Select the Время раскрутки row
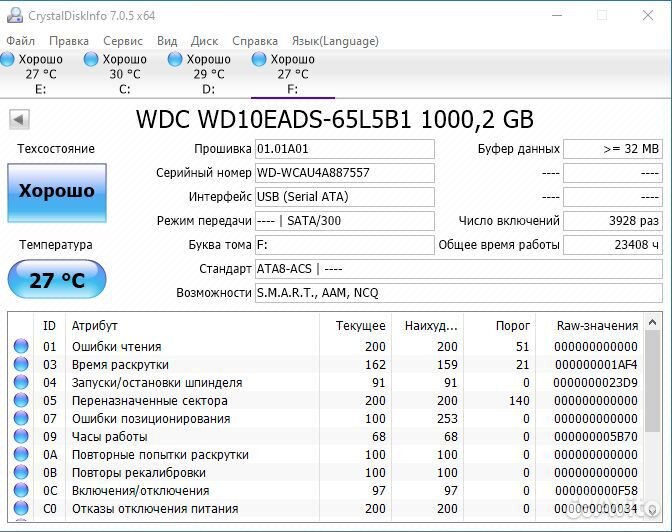This screenshot has width=672, height=532. [x=326, y=364]
